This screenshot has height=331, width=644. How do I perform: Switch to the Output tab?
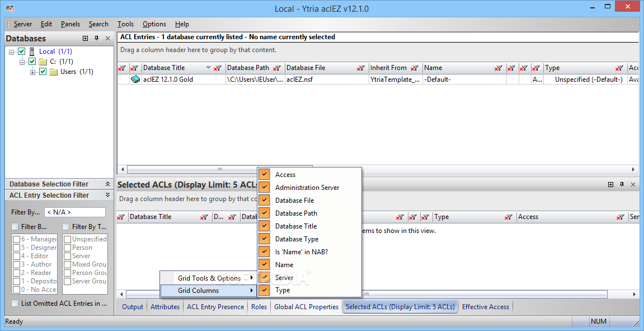(x=133, y=307)
